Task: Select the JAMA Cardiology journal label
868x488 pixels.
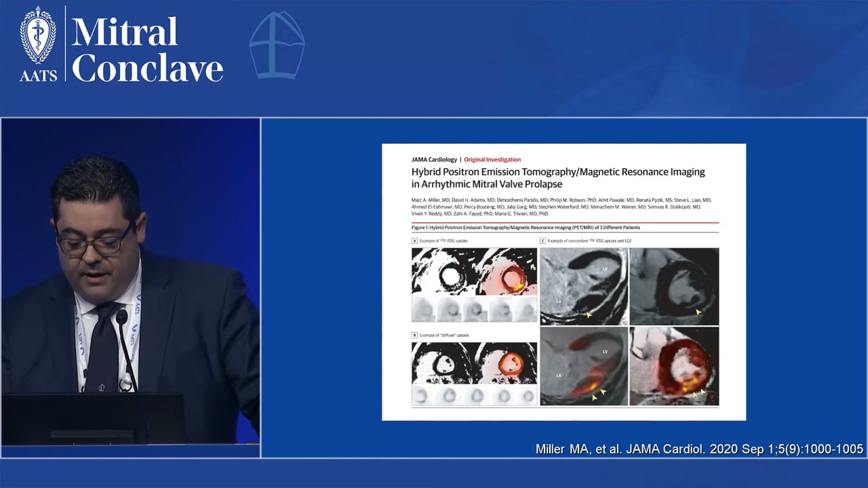Action: (433, 159)
